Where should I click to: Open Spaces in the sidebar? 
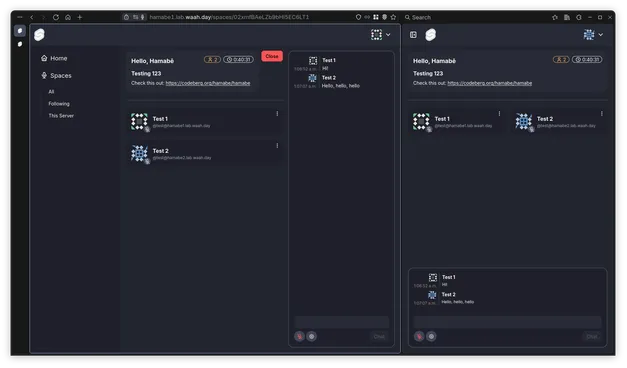point(56,76)
